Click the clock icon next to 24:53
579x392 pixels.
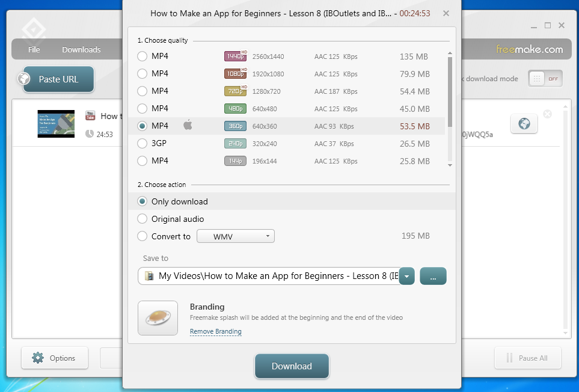coord(90,133)
